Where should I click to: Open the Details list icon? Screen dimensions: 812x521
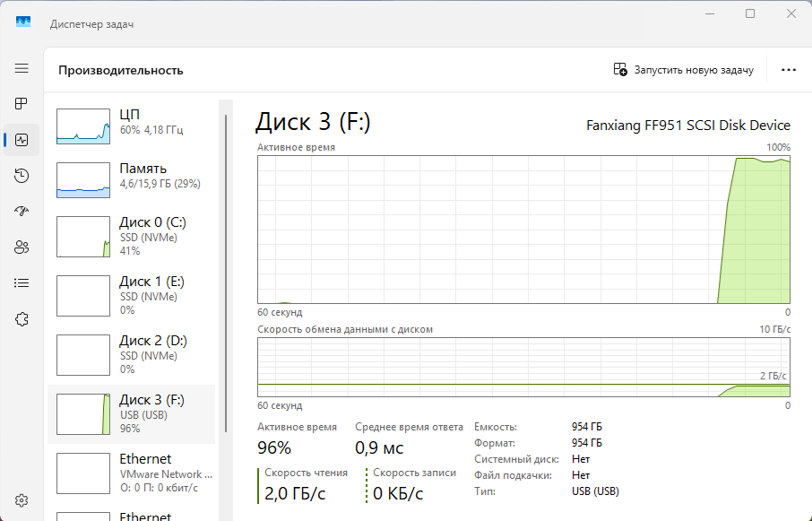point(22,283)
